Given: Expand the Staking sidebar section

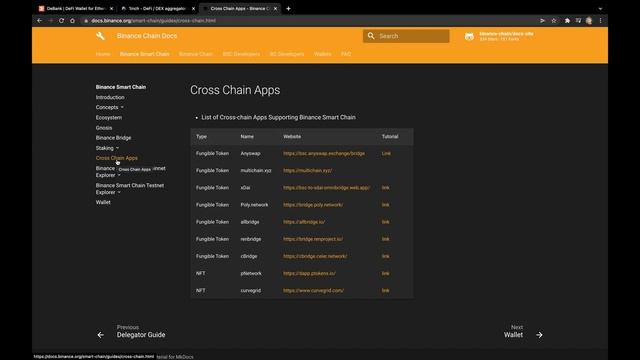Looking at the screenshot, I should pos(107,148).
